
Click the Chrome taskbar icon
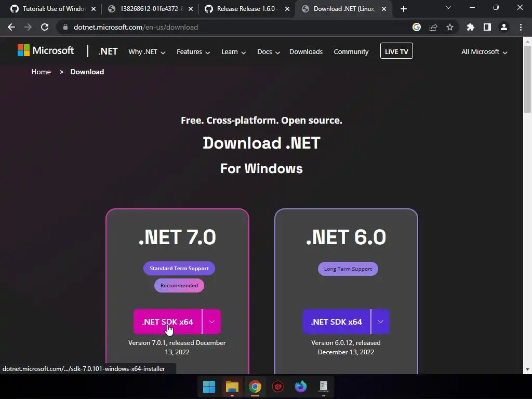point(255,387)
